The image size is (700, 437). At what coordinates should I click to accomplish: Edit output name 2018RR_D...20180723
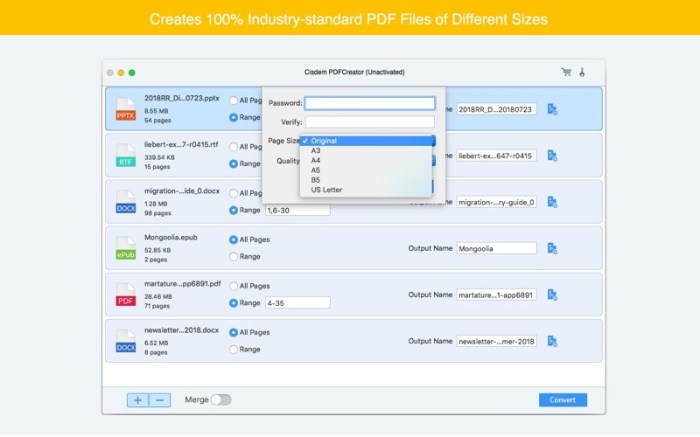[x=496, y=109]
